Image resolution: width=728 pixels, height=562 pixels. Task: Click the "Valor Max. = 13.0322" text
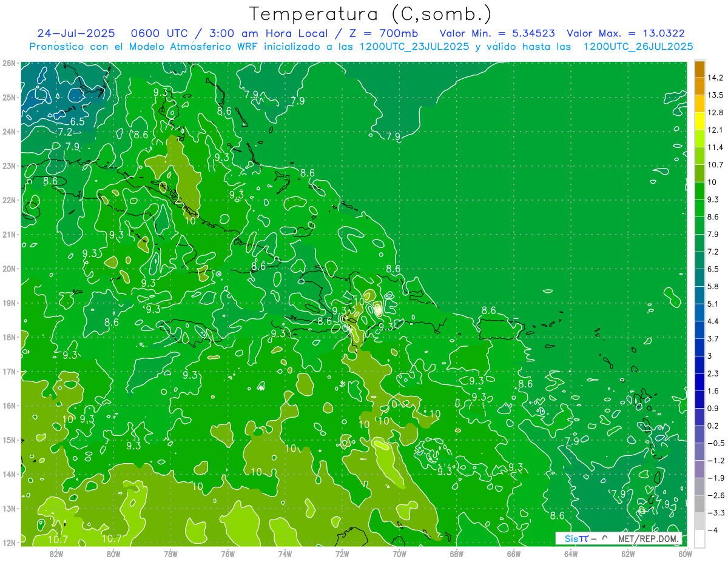click(x=625, y=33)
